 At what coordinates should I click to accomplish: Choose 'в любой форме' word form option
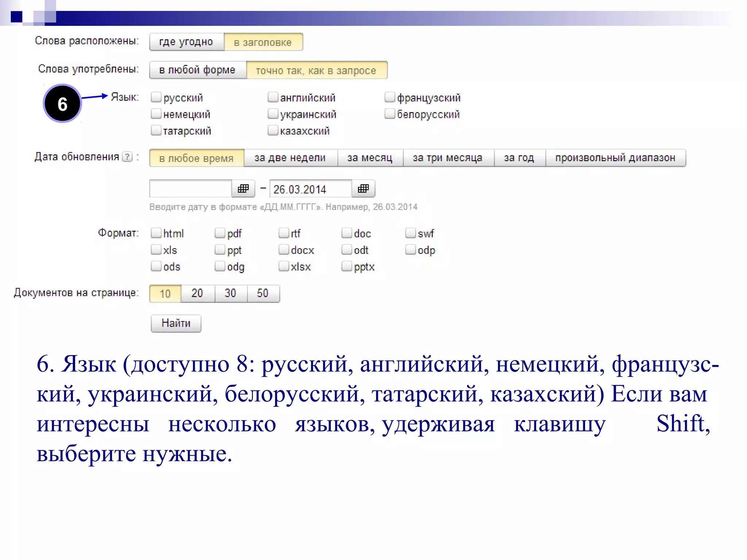198,70
